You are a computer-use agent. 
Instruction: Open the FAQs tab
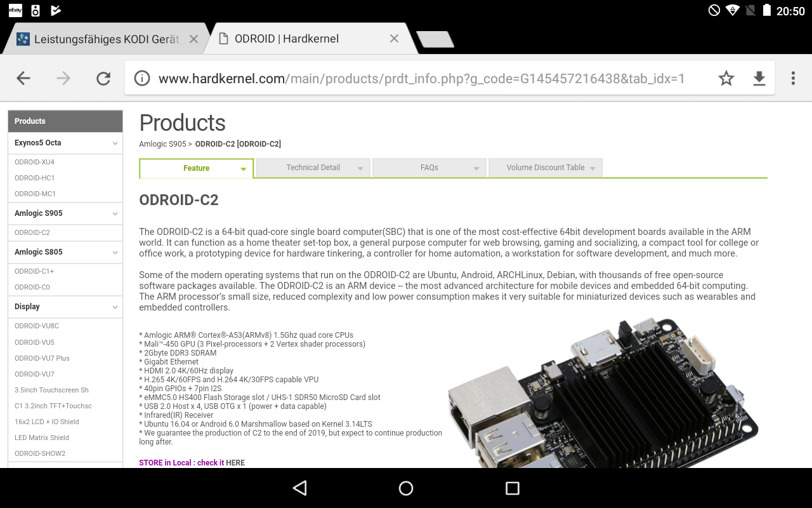[429, 168]
